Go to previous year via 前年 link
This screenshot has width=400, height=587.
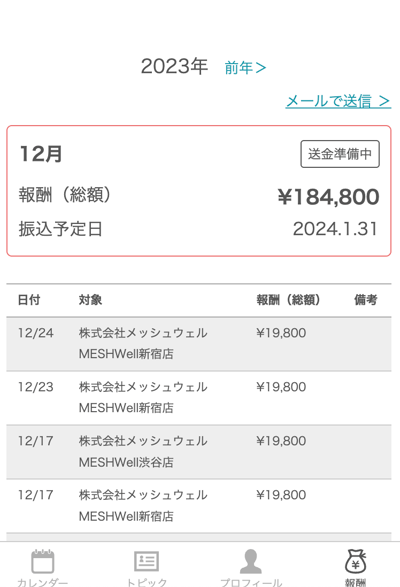[245, 68]
